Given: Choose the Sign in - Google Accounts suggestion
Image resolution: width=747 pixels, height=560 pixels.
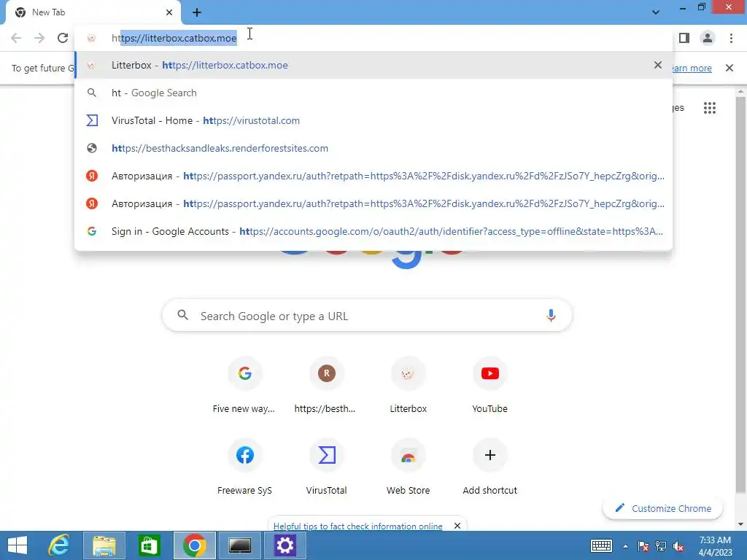Looking at the screenshot, I should pyautogui.click(x=373, y=231).
